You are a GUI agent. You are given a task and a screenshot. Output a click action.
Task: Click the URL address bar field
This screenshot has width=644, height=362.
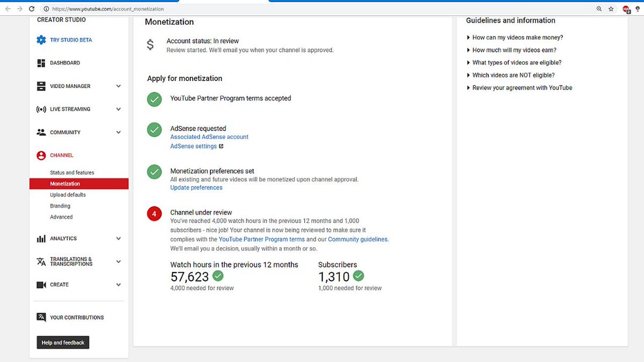(317, 9)
